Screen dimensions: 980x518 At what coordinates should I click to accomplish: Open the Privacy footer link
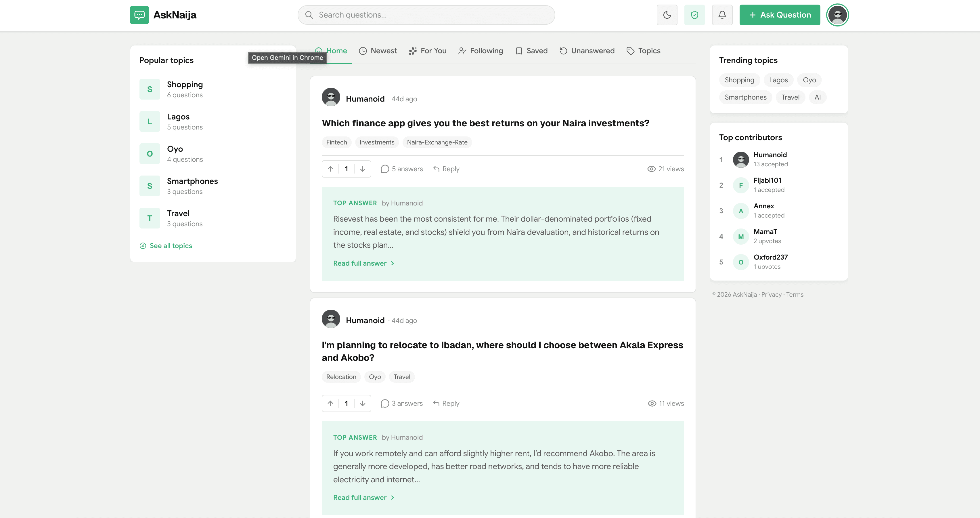[771, 295]
